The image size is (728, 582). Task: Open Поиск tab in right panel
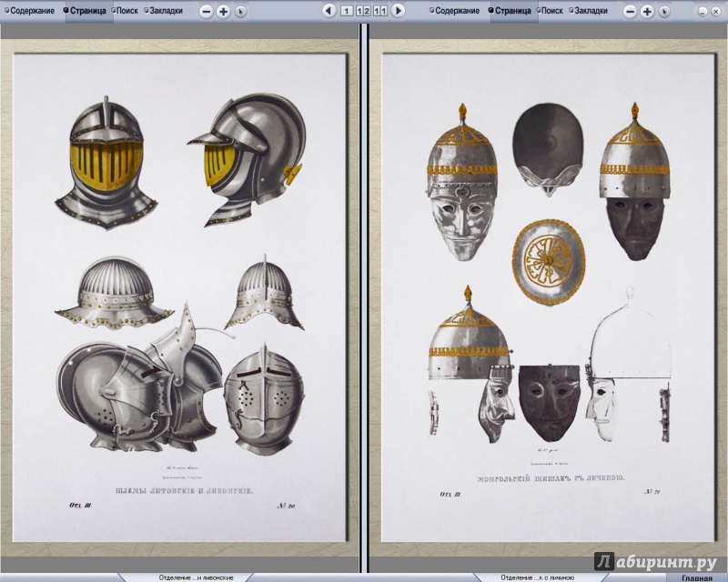click(551, 10)
